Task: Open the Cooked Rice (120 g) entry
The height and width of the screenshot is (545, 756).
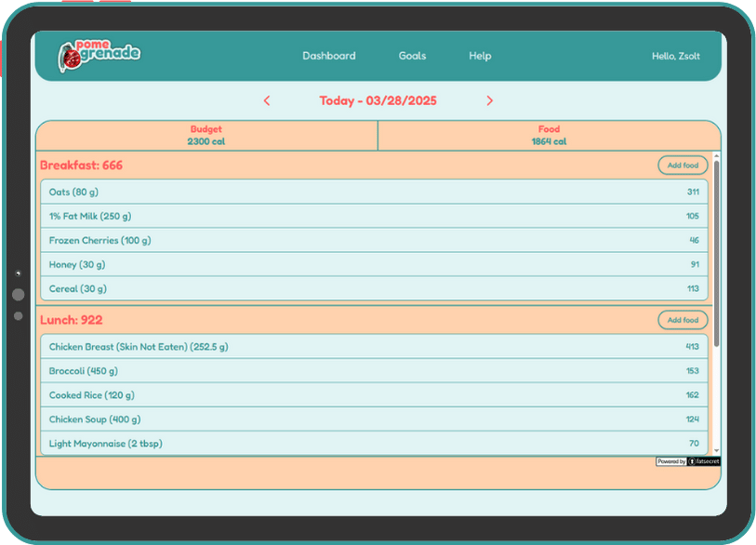Action: click(374, 395)
